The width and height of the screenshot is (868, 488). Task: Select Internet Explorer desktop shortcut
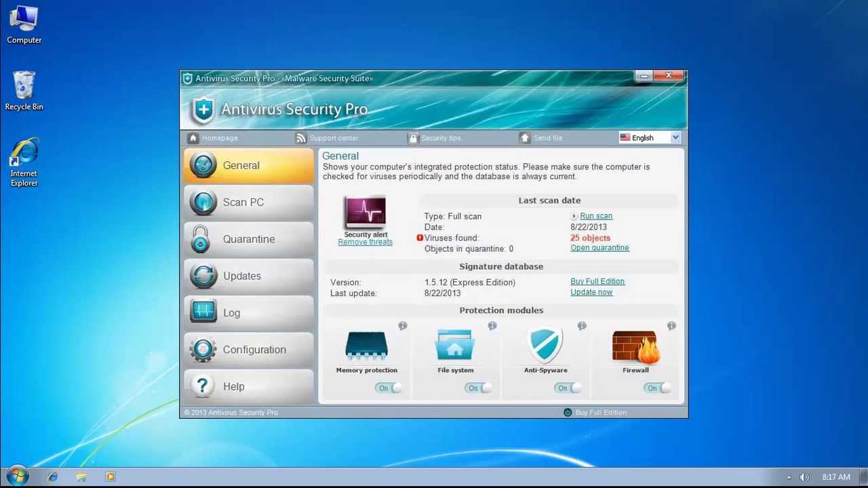click(x=24, y=163)
